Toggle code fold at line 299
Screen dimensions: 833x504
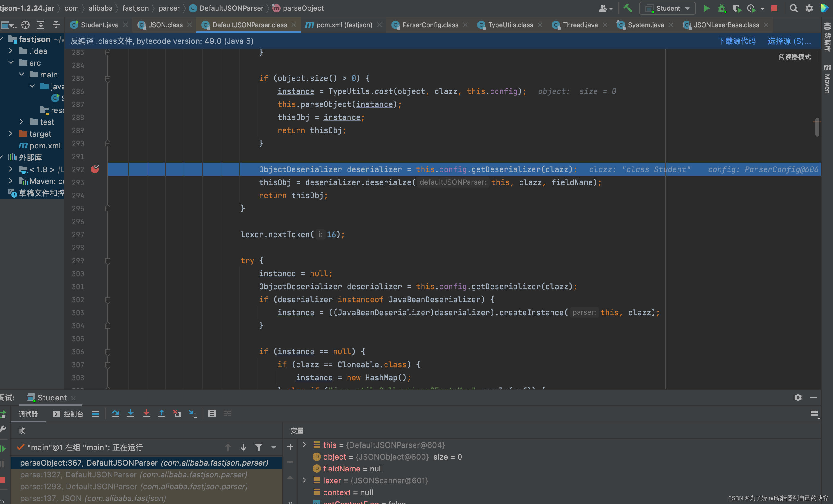107,261
